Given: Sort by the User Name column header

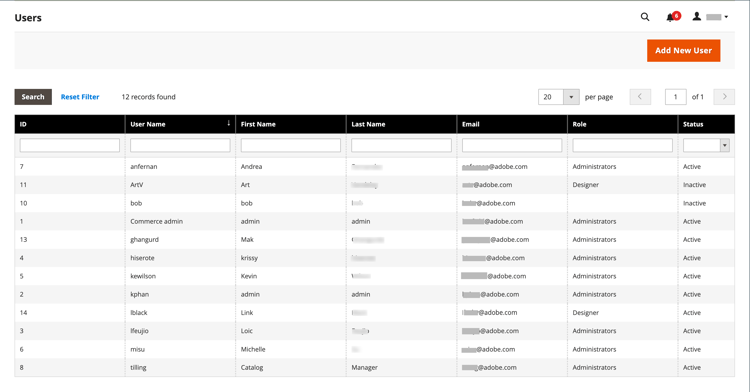Looking at the screenshot, I should pos(180,124).
